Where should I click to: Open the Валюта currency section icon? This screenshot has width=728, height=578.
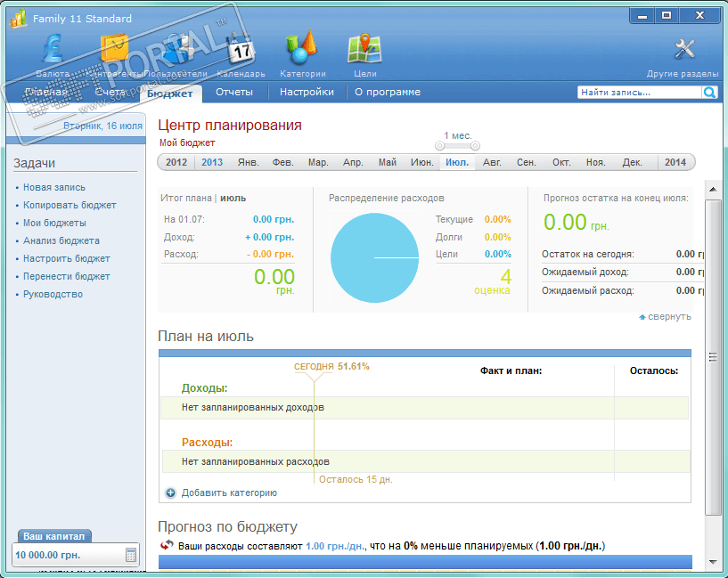[x=53, y=48]
